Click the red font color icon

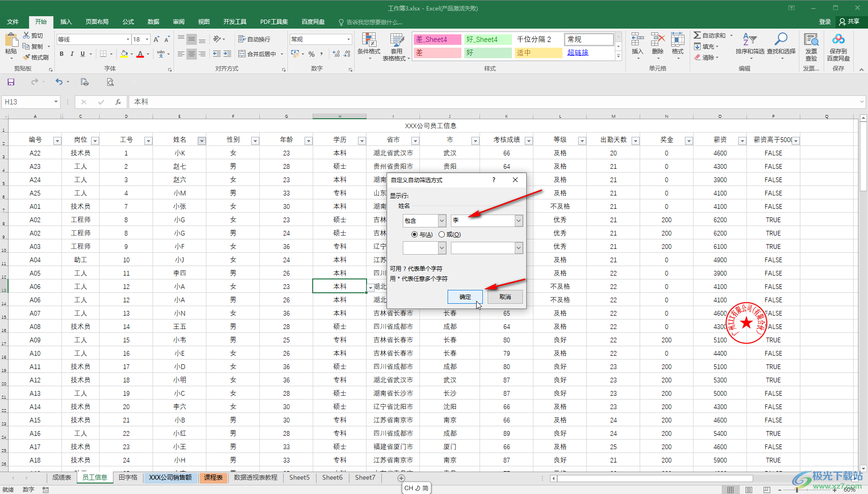point(140,54)
